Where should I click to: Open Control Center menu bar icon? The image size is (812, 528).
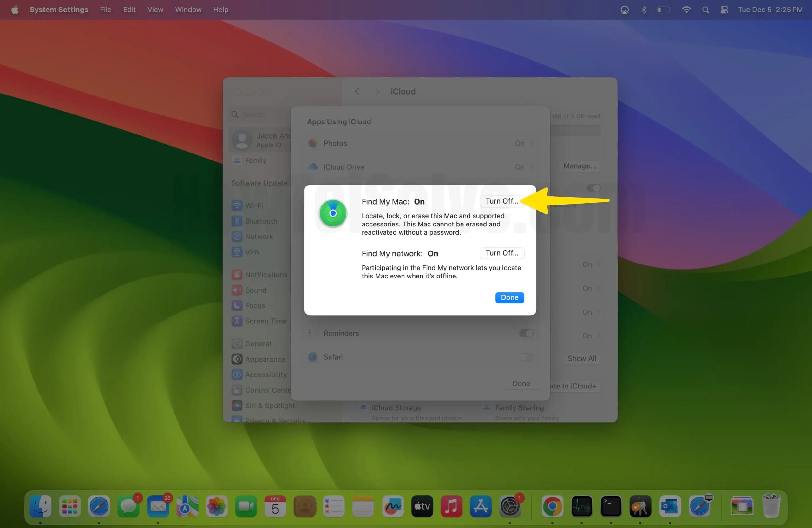[x=724, y=10]
